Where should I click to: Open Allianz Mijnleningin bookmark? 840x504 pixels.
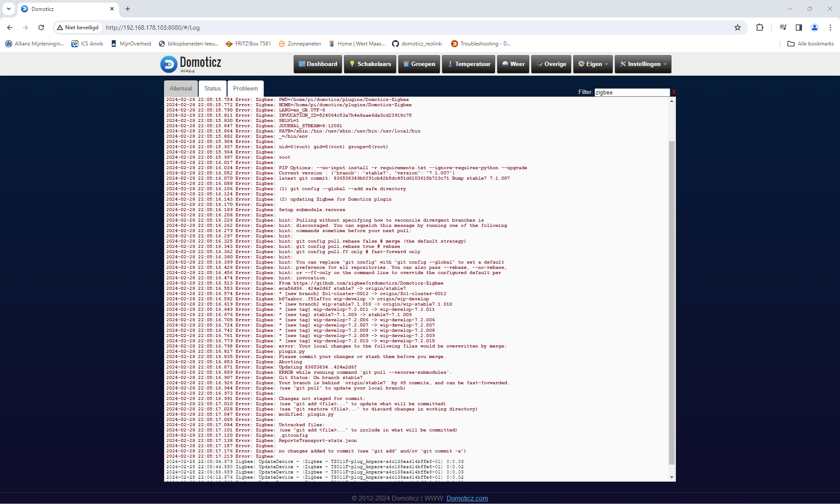click(35, 44)
